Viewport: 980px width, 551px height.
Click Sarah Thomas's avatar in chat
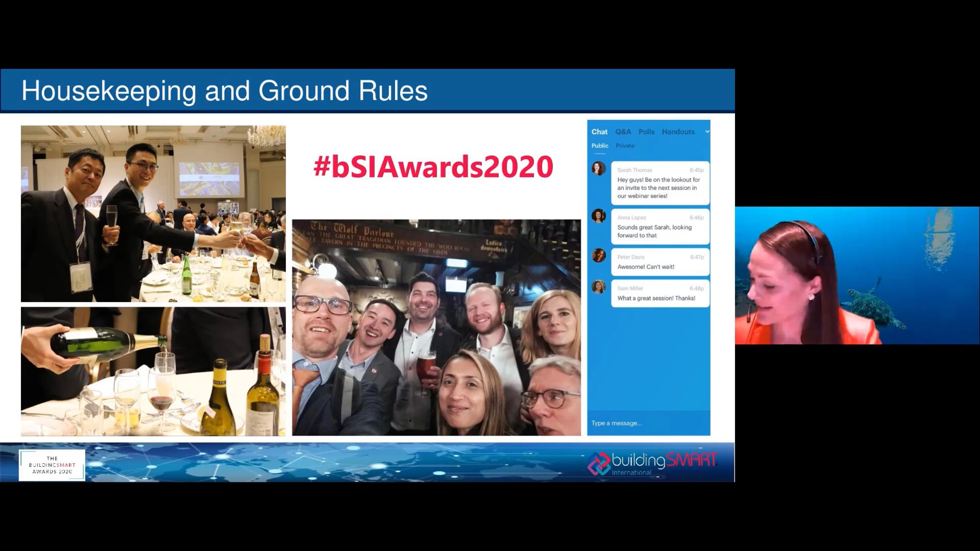(x=599, y=169)
